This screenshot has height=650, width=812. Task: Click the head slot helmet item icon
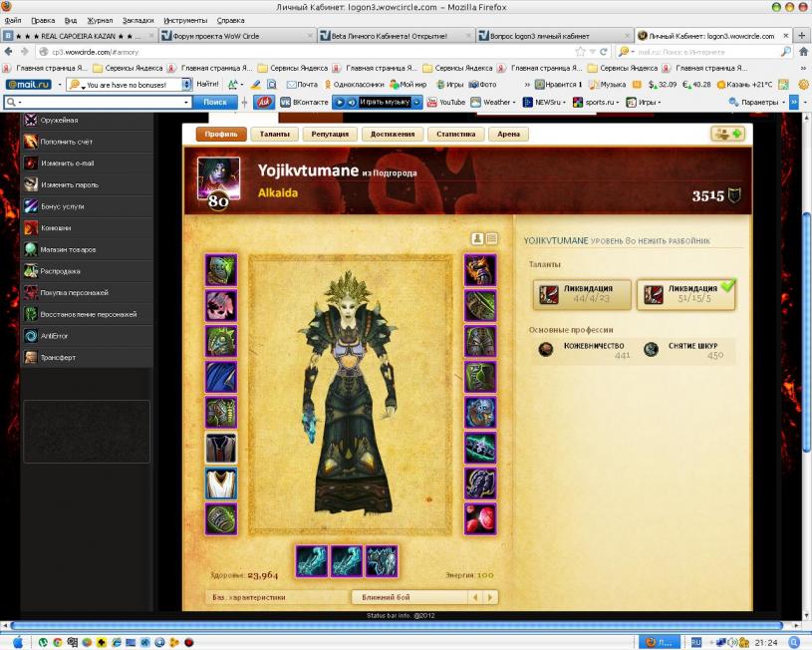pyautogui.click(x=221, y=270)
